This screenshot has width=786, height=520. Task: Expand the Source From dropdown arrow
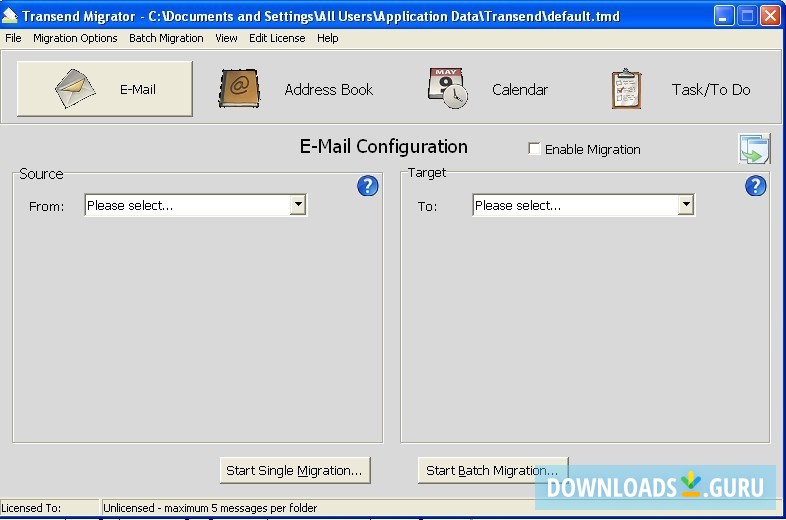pyautogui.click(x=298, y=205)
